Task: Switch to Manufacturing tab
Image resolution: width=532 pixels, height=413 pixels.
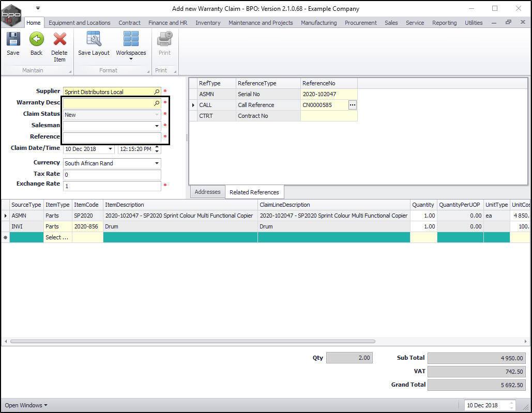Action: [318, 23]
